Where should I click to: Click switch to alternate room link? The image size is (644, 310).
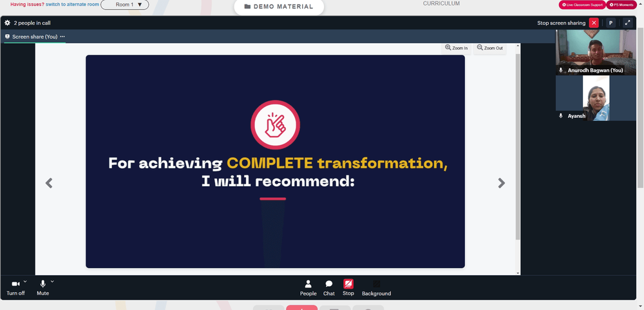pyautogui.click(x=72, y=5)
